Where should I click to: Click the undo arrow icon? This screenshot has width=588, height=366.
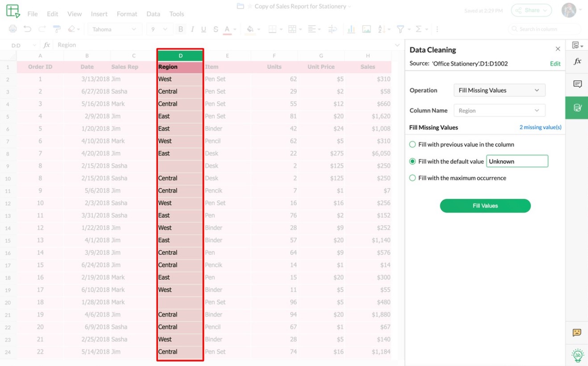[28, 29]
